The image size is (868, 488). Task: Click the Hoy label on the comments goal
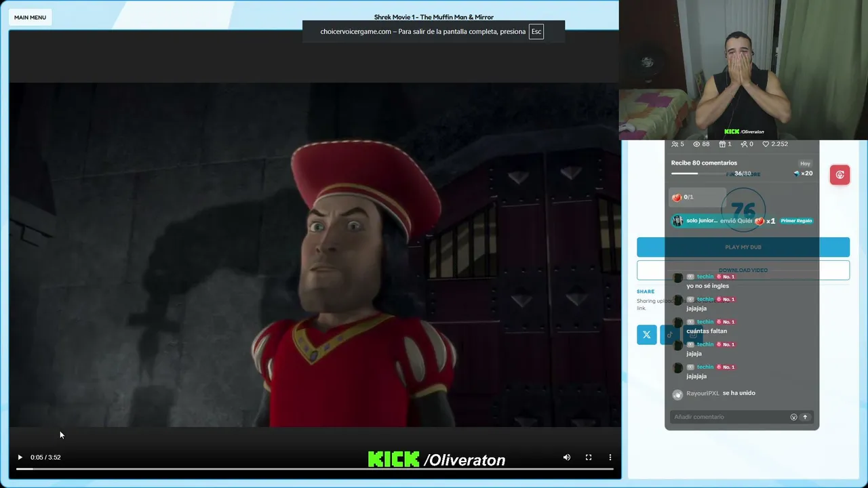[x=805, y=163]
